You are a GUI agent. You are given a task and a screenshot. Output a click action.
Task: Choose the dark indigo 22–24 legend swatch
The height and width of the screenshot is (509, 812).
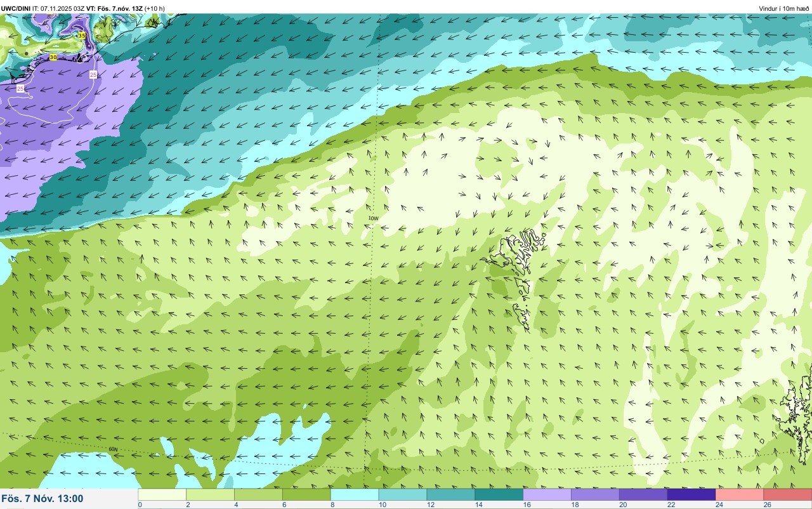(x=691, y=494)
